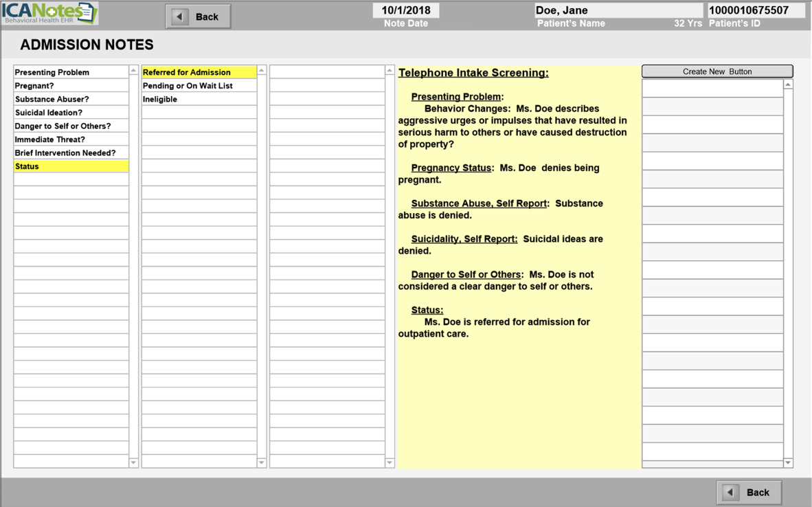The image size is (812, 507).
Task: Click the Patient's Name field
Action: 618,10
